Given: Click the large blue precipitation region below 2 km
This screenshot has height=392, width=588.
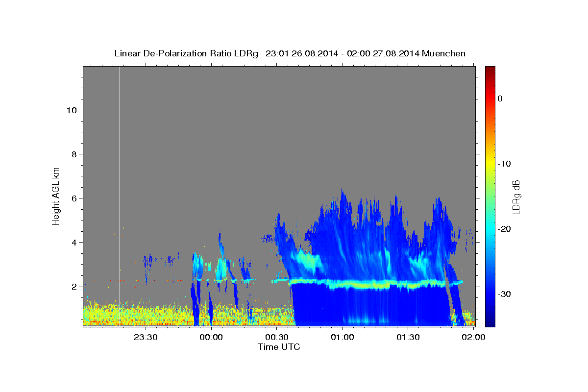Looking at the screenshot, I should pyautogui.click(x=370, y=306).
